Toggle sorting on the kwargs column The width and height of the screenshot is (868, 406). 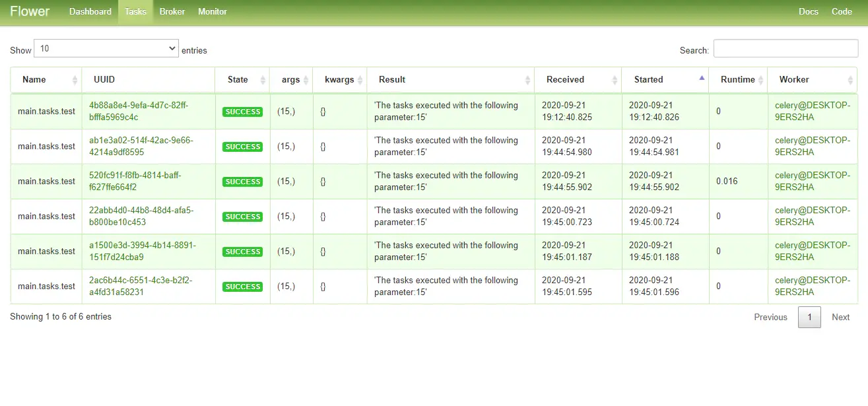[339, 79]
